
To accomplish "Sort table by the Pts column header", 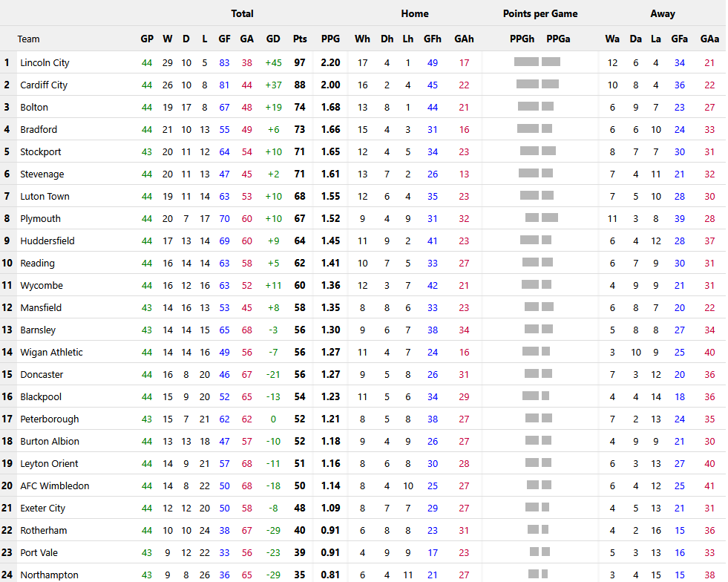I will pyautogui.click(x=300, y=39).
